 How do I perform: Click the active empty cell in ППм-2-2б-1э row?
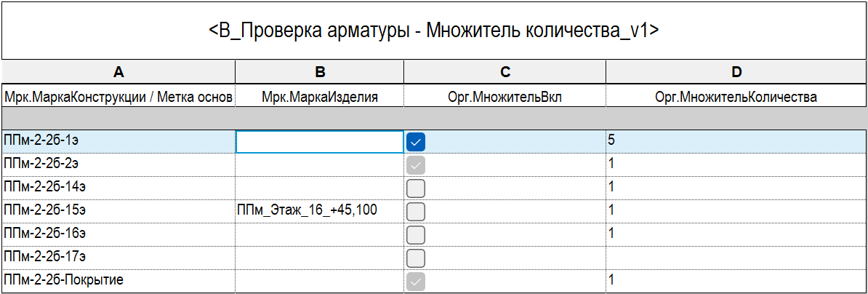(319, 142)
